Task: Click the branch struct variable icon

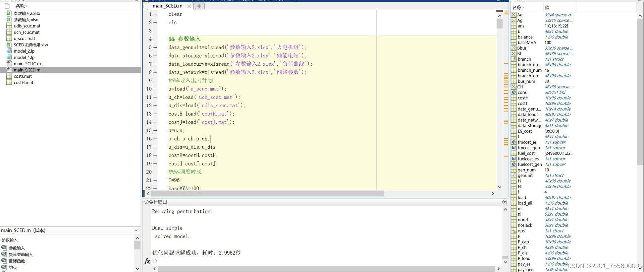Action: 514,59
